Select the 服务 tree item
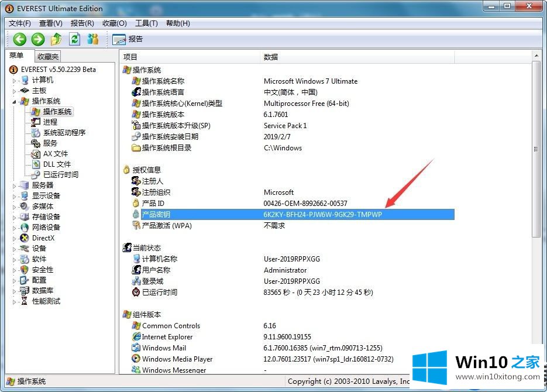Viewport: 547px width, 392px height. [x=50, y=143]
